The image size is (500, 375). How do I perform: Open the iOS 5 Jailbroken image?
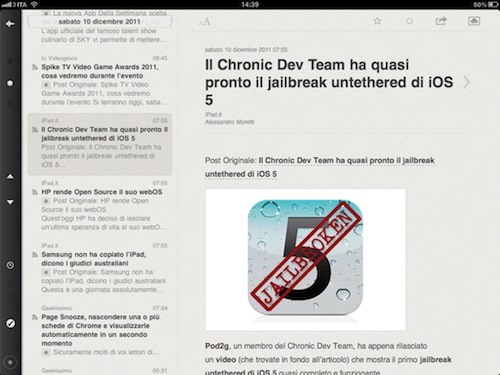click(x=305, y=260)
